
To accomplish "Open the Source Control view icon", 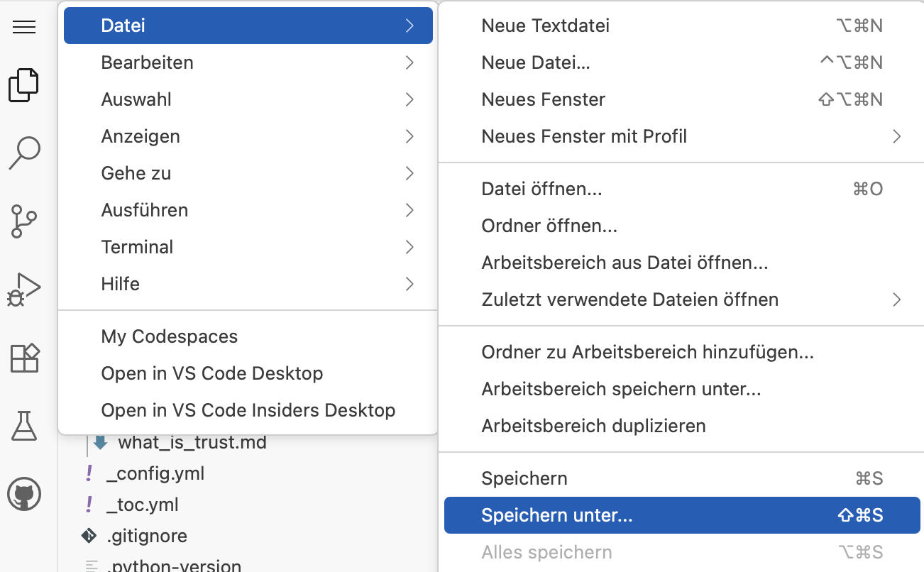I will click(x=24, y=221).
